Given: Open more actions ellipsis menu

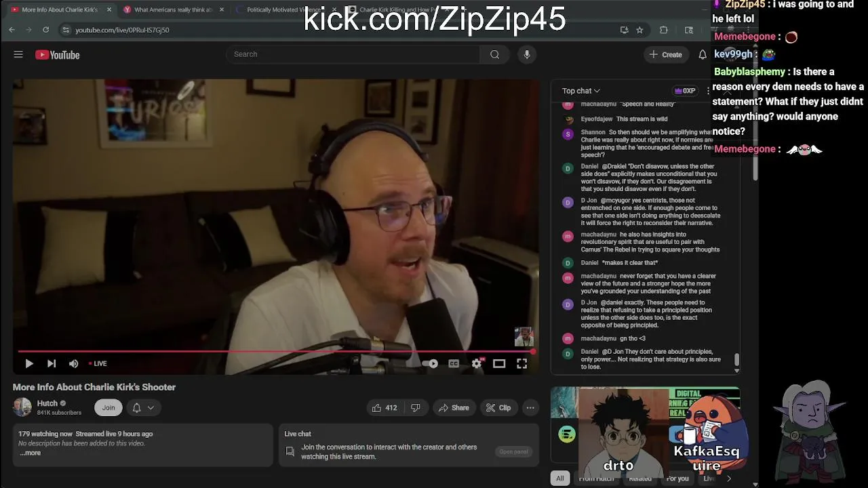Looking at the screenshot, I should click(530, 407).
